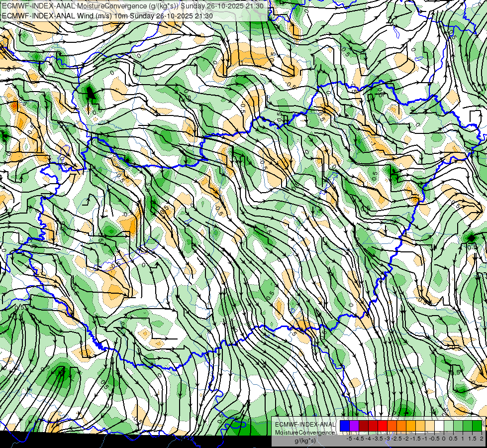The height and width of the screenshot is (448, 487).
Task: Click the '1.5' legend tick value
Action: click(x=472, y=439)
